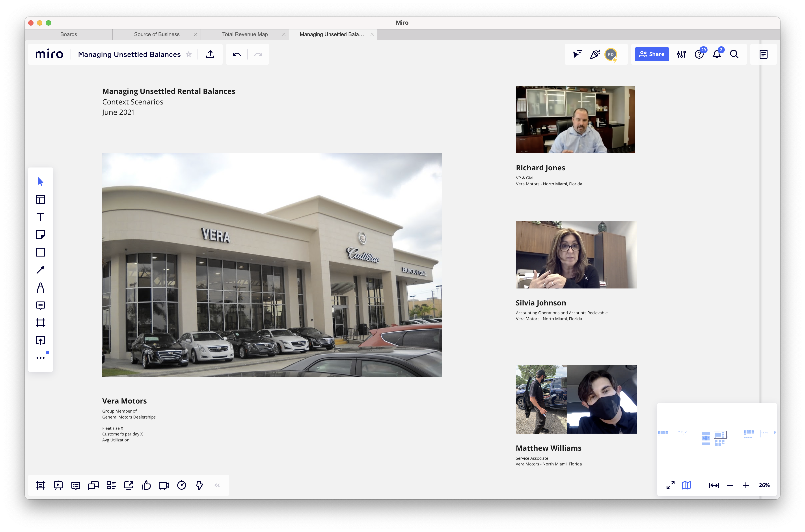Select the Vera Motors dealership photo
Screen dimensions: 805x532
(x=272, y=265)
